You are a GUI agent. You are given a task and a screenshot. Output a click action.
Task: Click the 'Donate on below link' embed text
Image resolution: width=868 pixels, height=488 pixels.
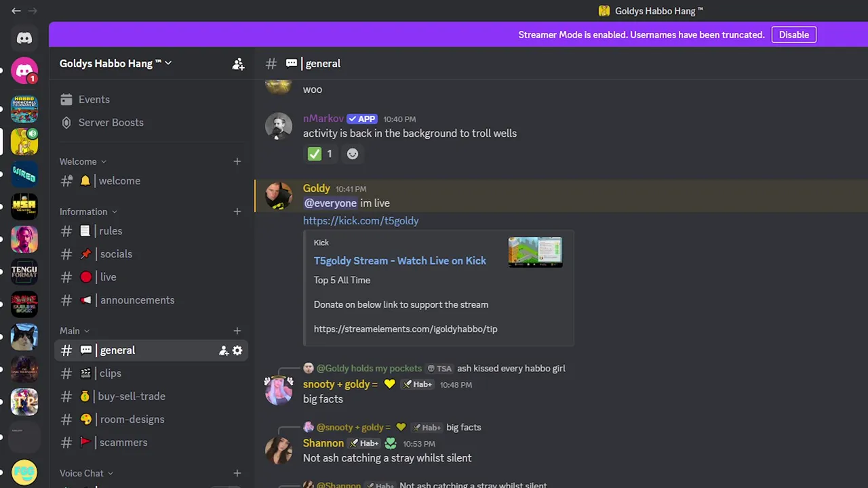pos(401,305)
